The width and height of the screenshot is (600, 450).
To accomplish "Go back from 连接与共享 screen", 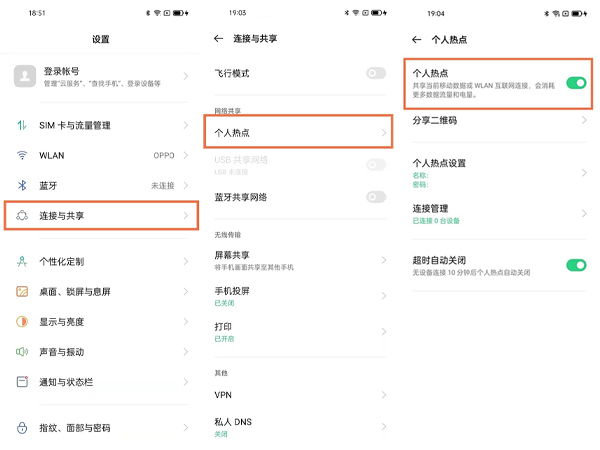I will click(x=219, y=38).
